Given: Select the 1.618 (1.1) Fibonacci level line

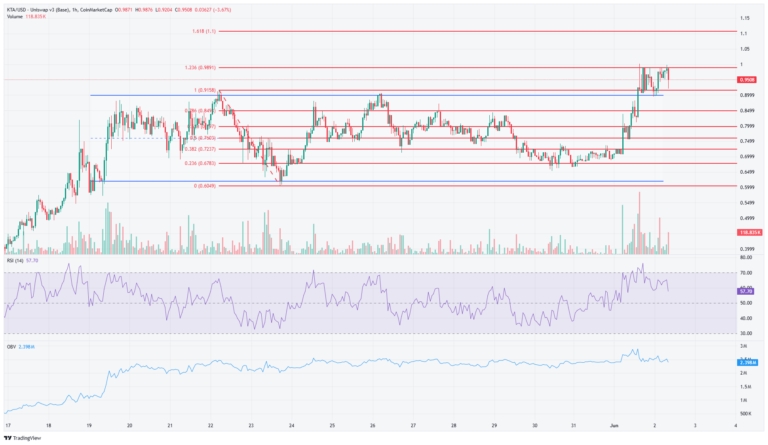Looking at the screenshot, I should [x=450, y=32].
